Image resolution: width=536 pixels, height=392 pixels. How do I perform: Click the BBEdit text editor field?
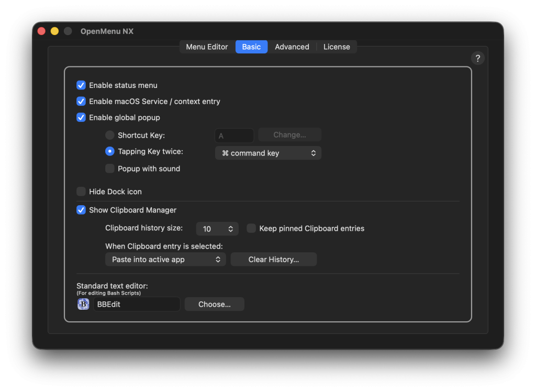137,304
